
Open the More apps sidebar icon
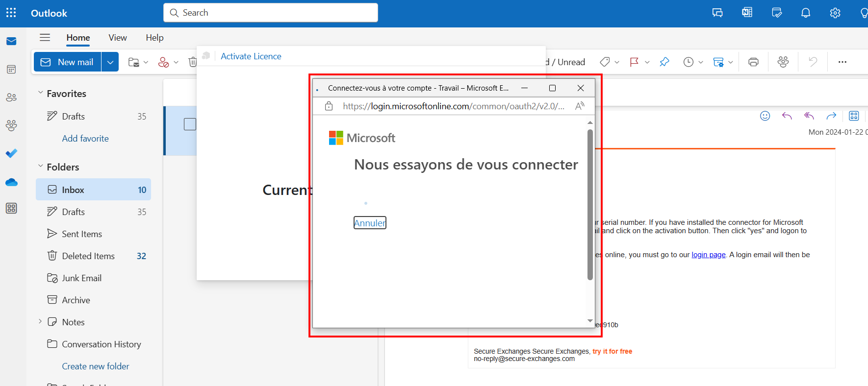pyautogui.click(x=11, y=208)
